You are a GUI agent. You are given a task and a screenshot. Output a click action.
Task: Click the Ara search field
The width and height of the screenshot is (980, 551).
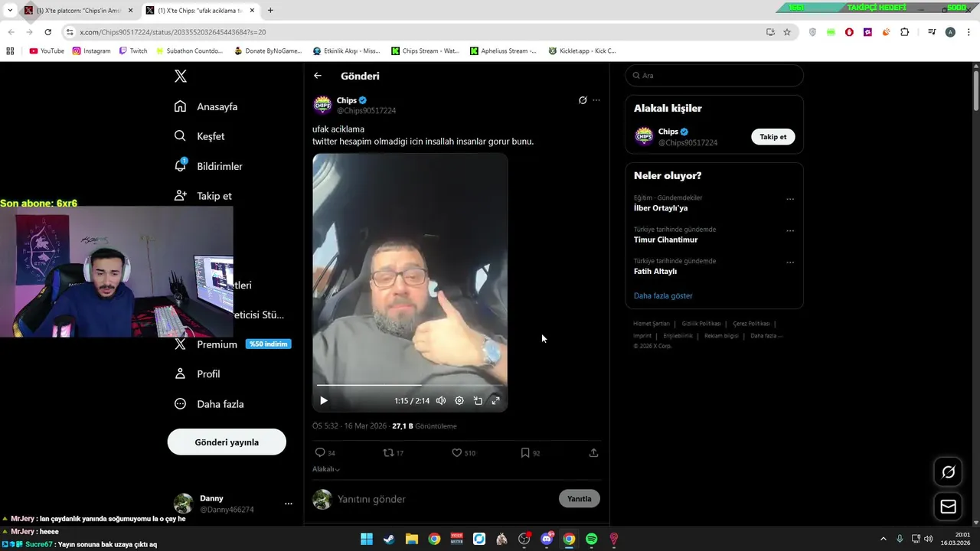coord(714,76)
